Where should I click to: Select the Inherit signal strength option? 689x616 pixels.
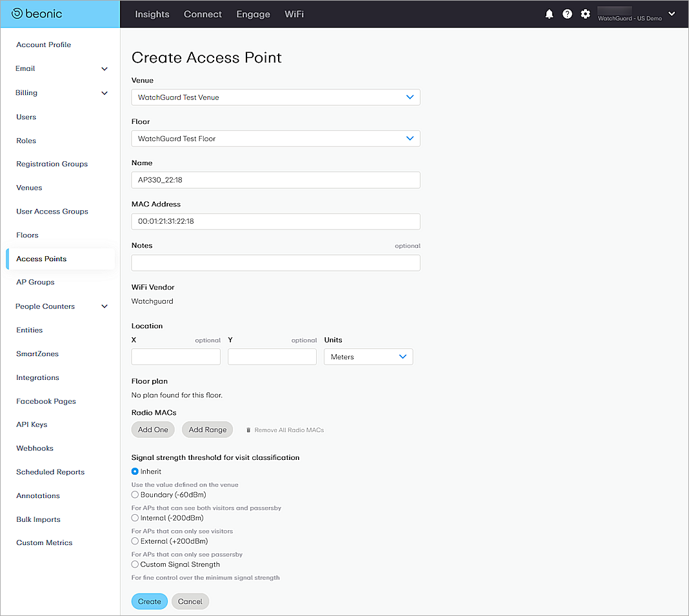click(x=134, y=472)
